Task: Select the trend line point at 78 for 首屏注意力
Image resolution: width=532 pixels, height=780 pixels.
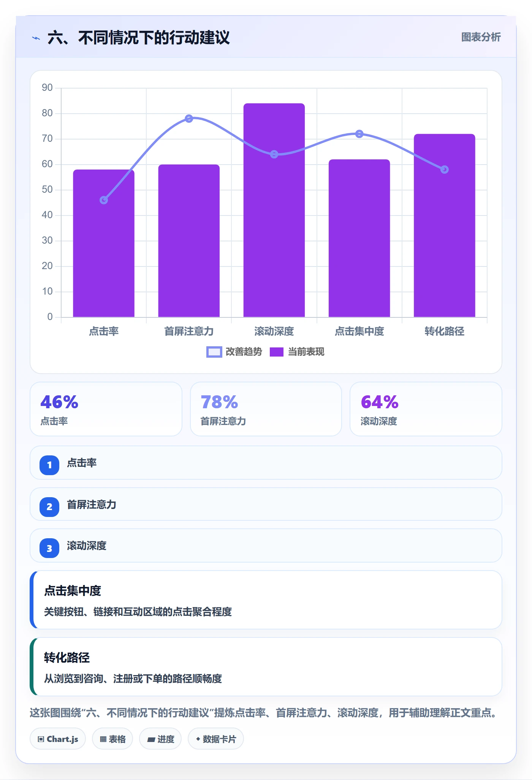Action: 189,119
